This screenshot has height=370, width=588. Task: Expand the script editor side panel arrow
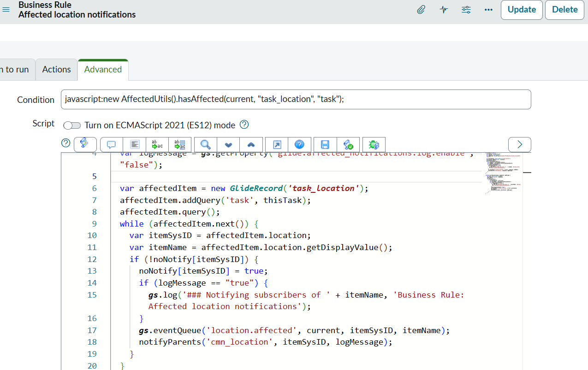(x=520, y=144)
